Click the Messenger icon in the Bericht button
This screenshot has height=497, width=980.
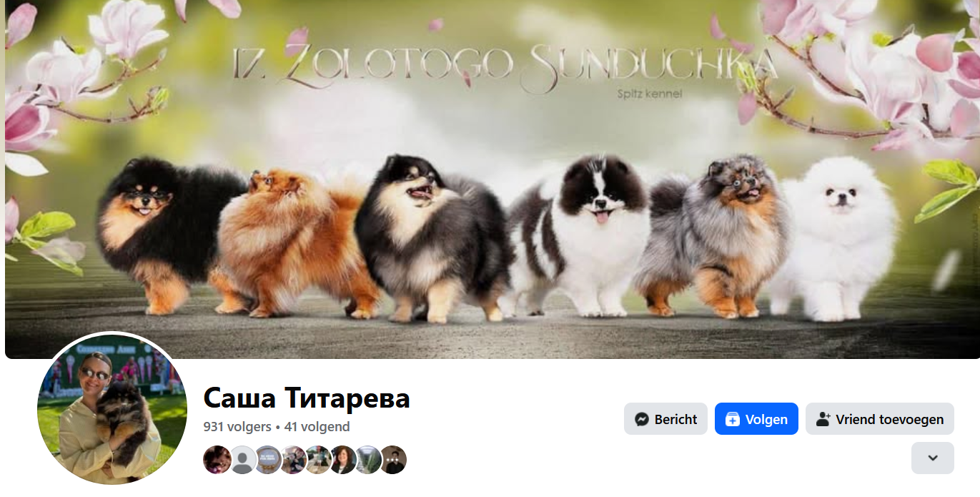coord(642,419)
